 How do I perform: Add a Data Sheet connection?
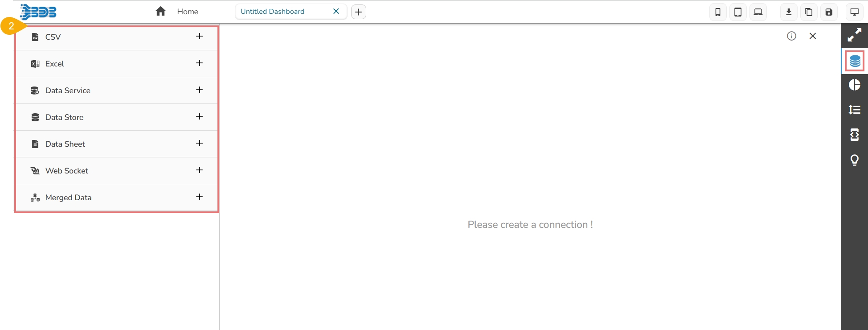(199, 143)
